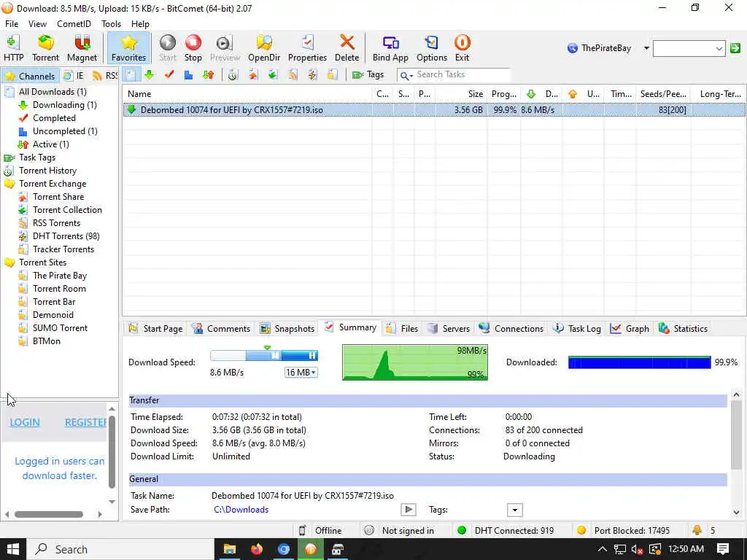Click the LOGIN link

[x=25, y=422]
